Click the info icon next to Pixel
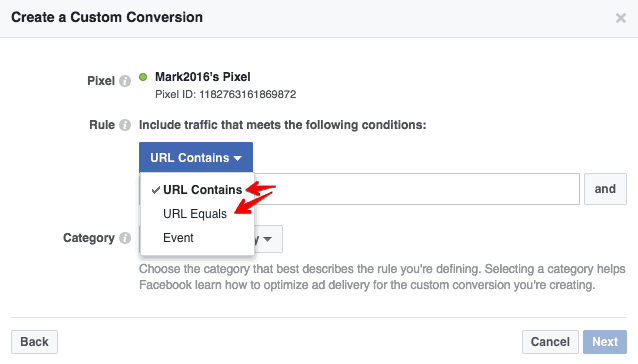The image size is (638, 364). 125,81
